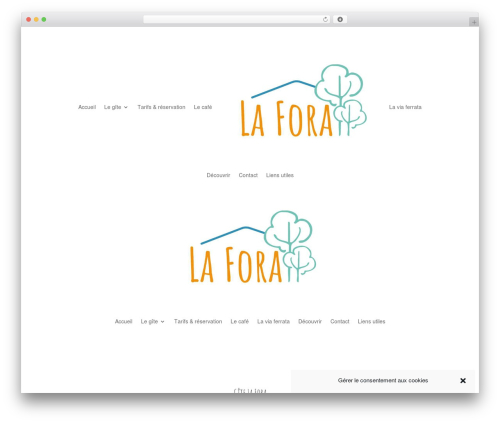
Task: Go to Découvrir in the lower menu
Action: tap(310, 321)
